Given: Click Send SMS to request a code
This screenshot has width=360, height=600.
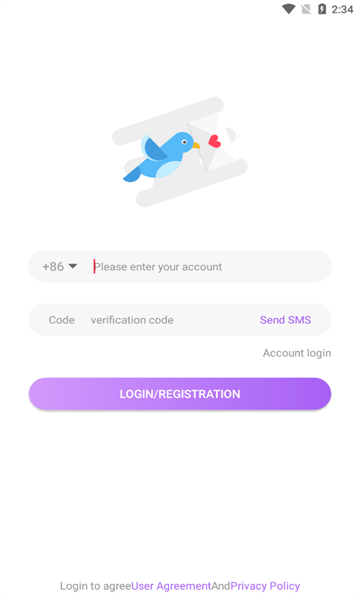Looking at the screenshot, I should coord(285,320).
